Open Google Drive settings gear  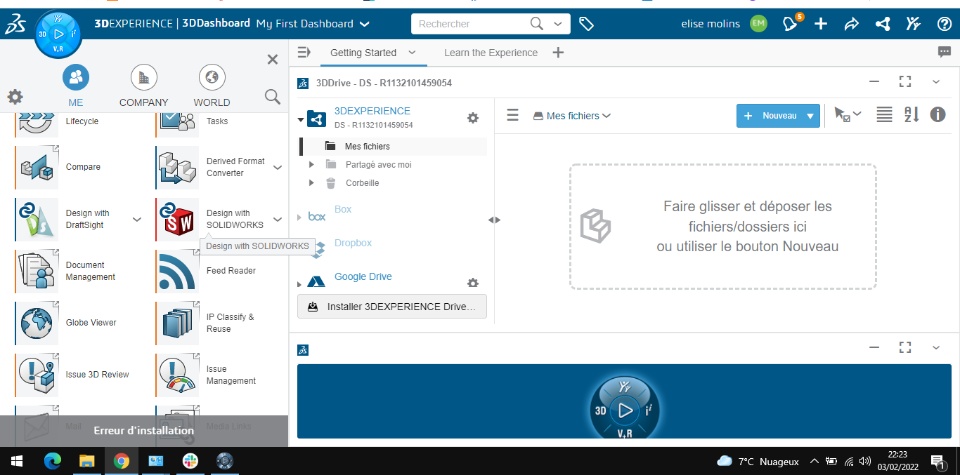pyautogui.click(x=473, y=283)
